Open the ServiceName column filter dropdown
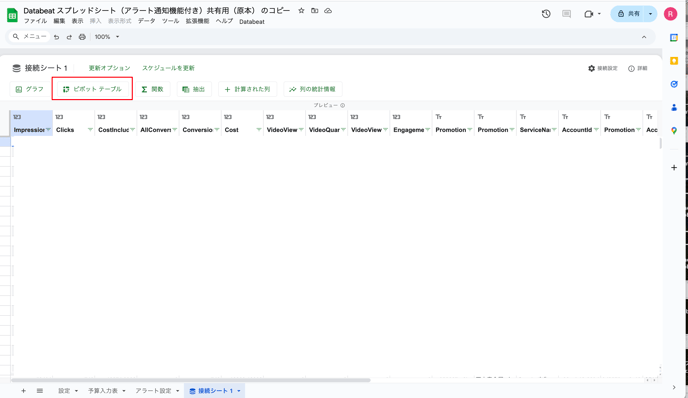The height and width of the screenshot is (398, 688). click(x=554, y=130)
